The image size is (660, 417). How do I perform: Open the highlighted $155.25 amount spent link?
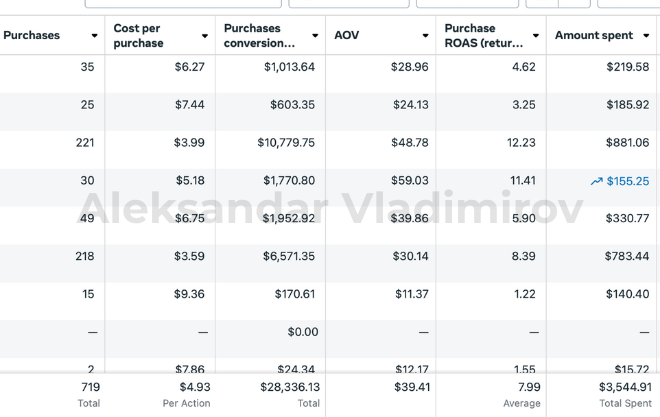pos(627,181)
